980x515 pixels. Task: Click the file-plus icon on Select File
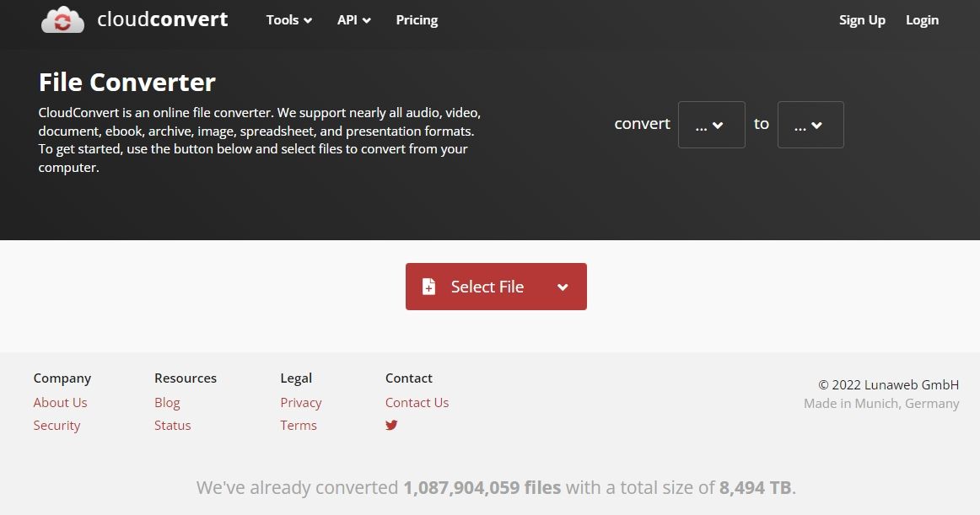point(428,287)
